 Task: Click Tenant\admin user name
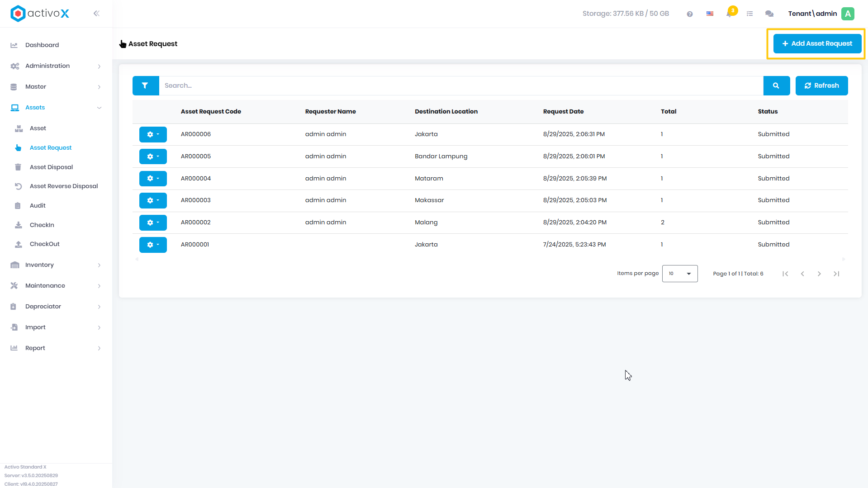point(812,14)
